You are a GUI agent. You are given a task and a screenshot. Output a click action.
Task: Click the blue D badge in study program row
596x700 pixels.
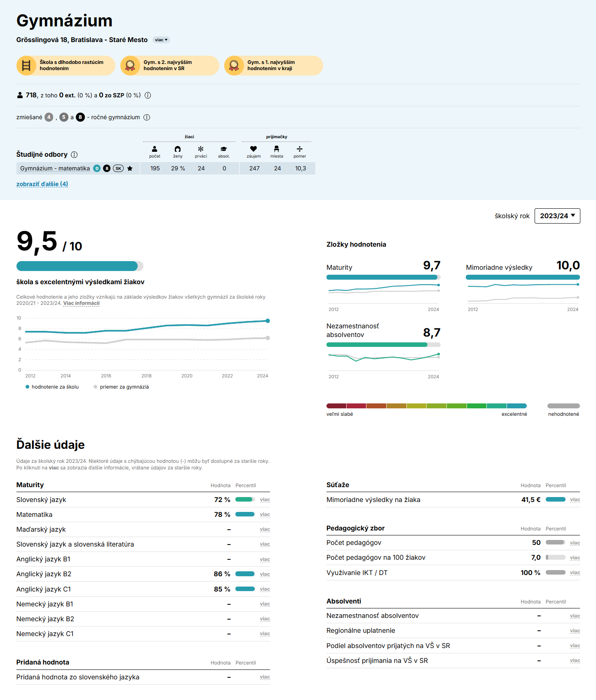pos(97,168)
